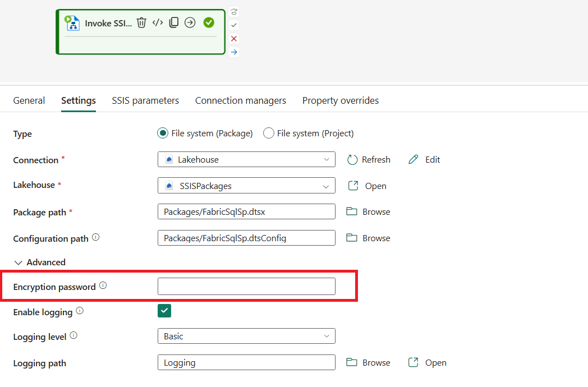Image resolution: width=588 pixels, height=387 pixels.
Task: Click the green check on-success connector icon
Action: tap(234, 25)
